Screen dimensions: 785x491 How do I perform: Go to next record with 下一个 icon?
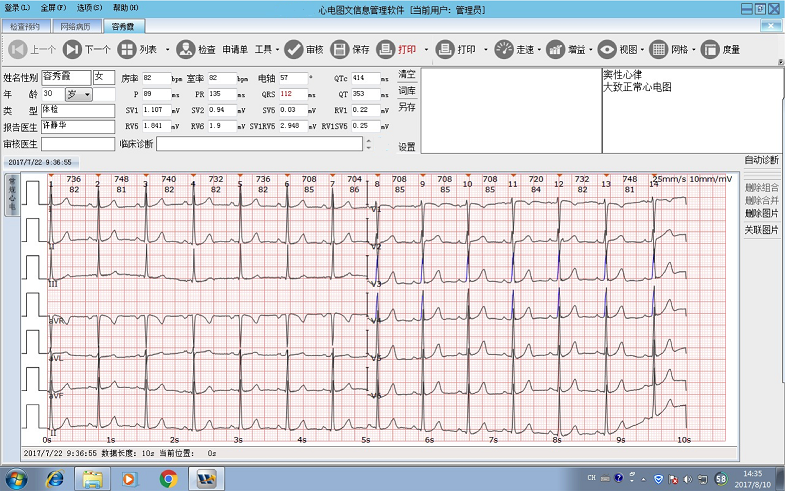click(72, 49)
